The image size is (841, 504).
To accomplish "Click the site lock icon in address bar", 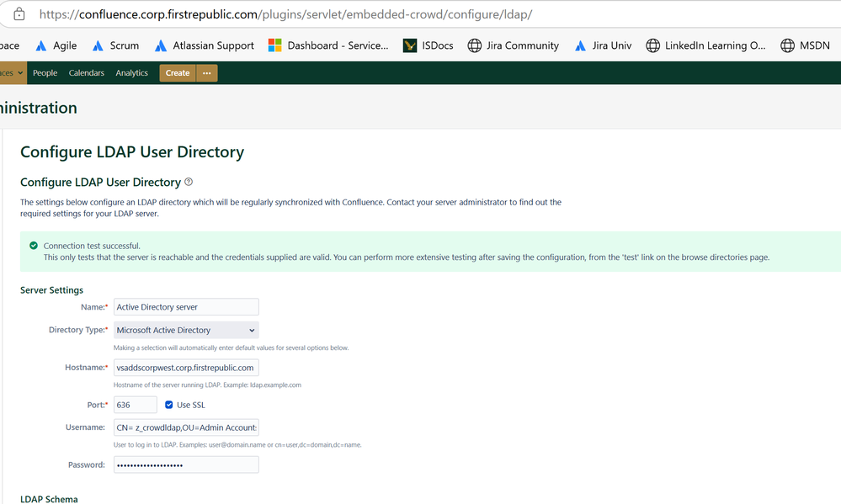I will (x=19, y=14).
